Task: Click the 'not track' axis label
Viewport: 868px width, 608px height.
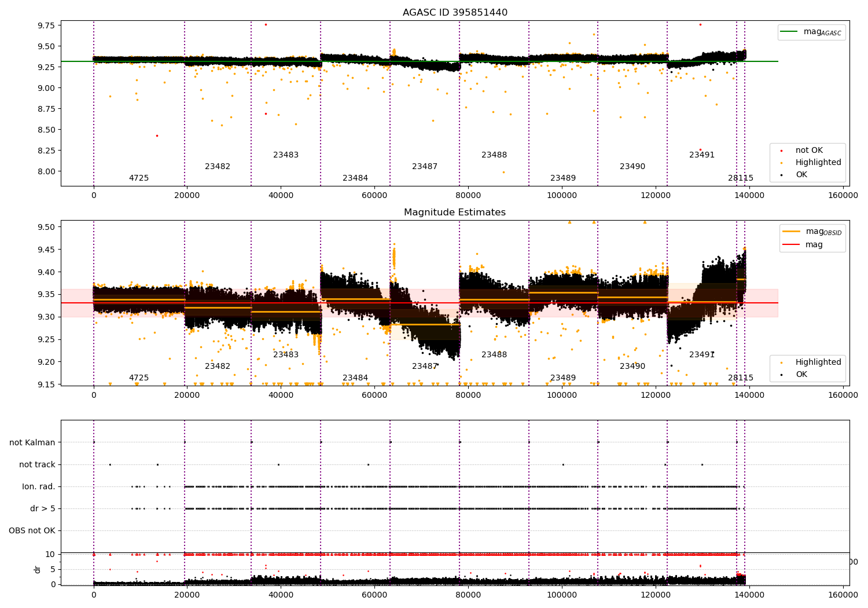Action: pyautogui.click(x=37, y=464)
